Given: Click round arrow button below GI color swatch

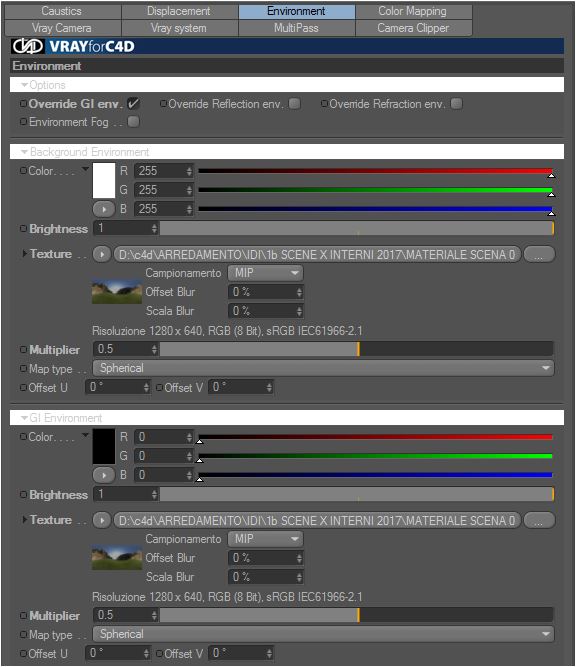Looking at the screenshot, I should pos(104,475).
